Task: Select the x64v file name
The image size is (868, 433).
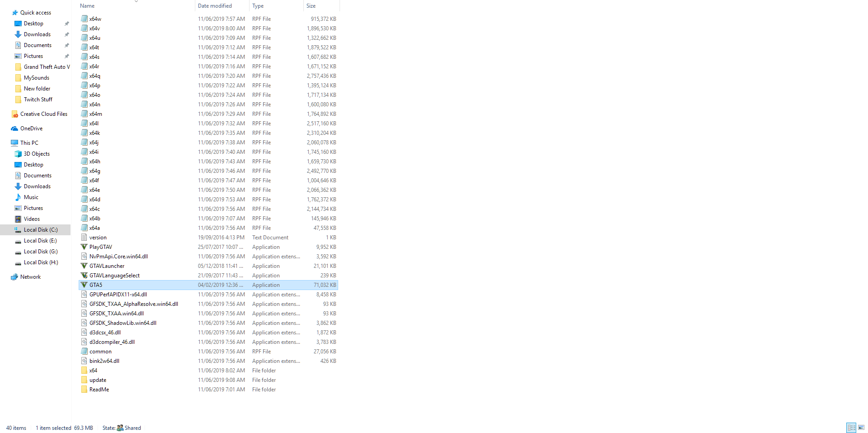Action: tap(94, 29)
